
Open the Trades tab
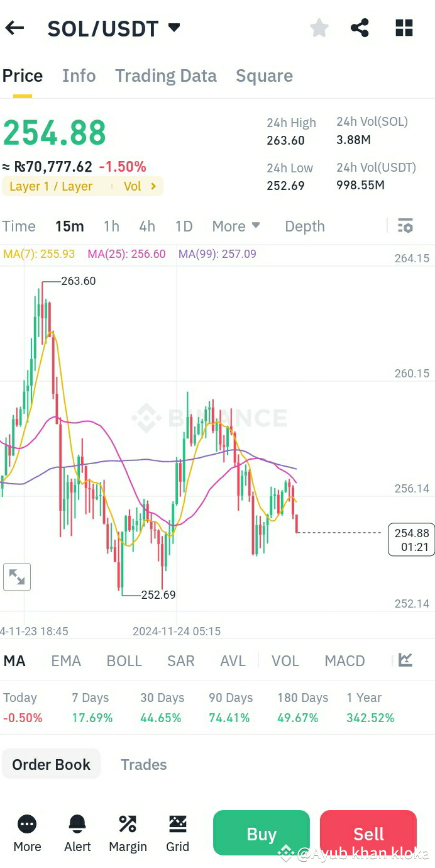pyautogui.click(x=143, y=764)
